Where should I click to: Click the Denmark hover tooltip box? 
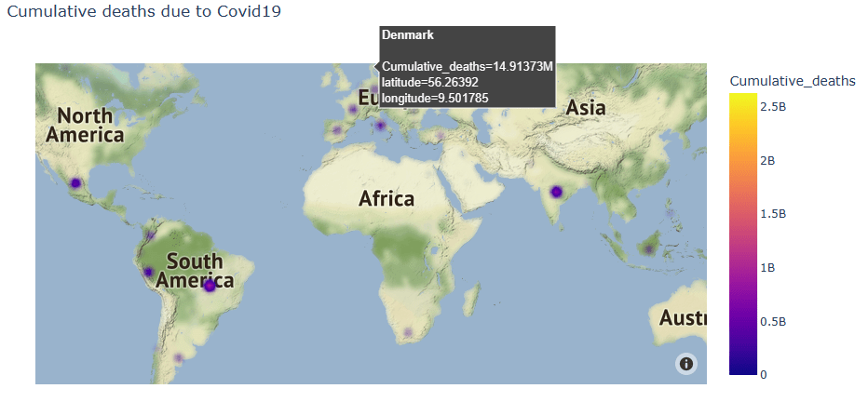pos(467,66)
